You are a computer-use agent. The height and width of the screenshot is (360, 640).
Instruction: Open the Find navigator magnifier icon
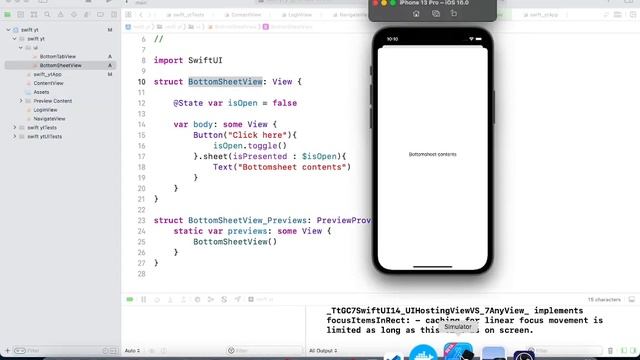47,15
